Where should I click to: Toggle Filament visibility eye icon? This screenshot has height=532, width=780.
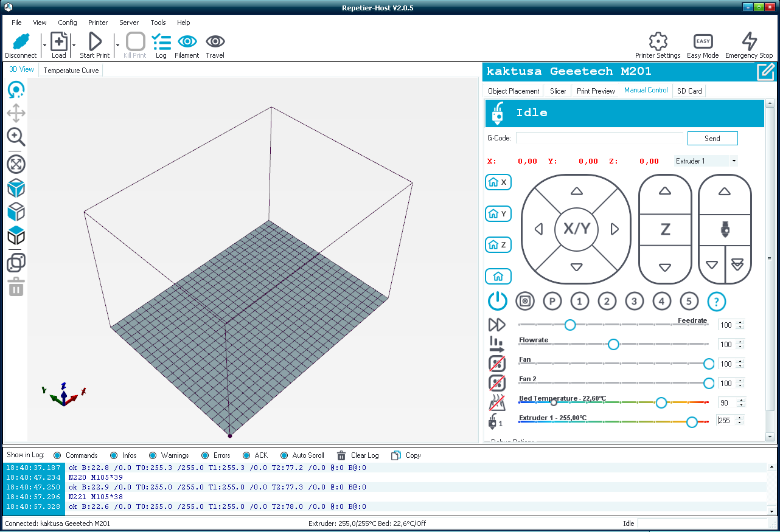pyautogui.click(x=187, y=42)
